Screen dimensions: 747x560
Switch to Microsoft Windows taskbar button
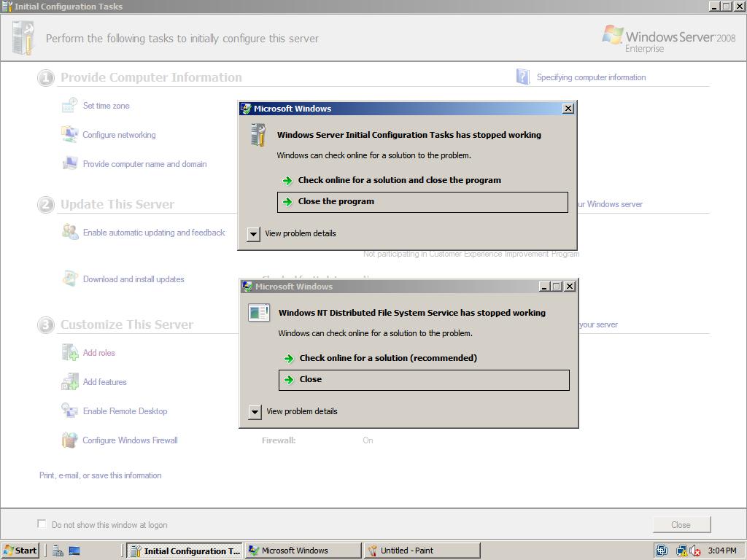coord(303,551)
